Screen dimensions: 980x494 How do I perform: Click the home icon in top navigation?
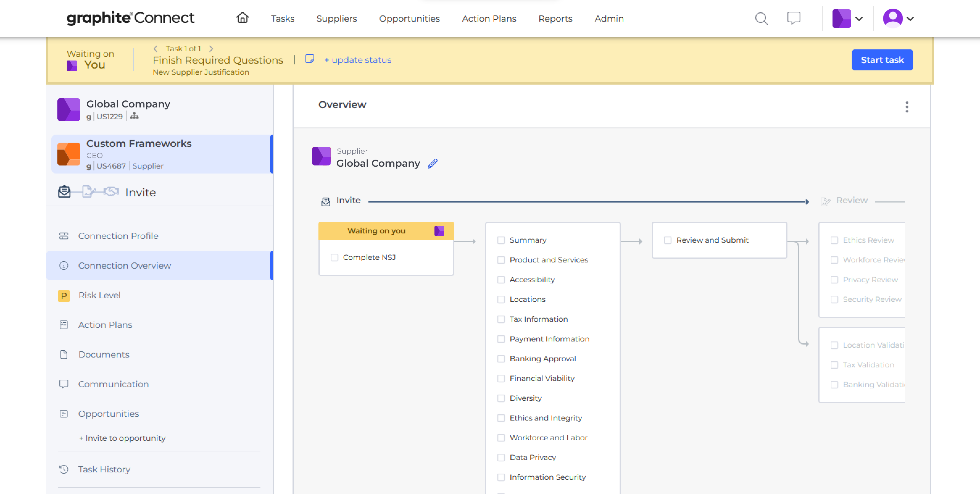coord(243,18)
